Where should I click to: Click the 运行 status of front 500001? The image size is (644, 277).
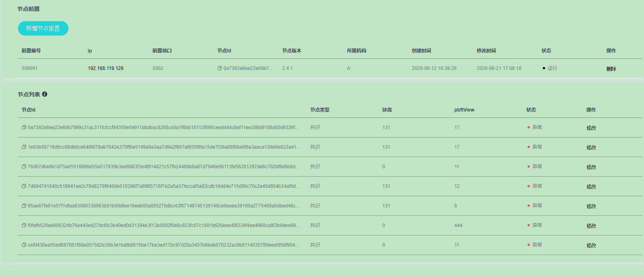click(x=550, y=68)
